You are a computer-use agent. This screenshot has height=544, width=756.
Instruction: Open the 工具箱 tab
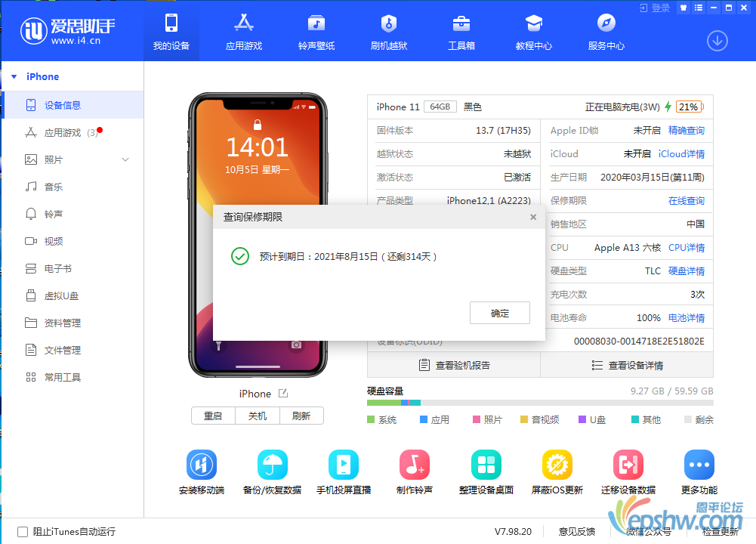pos(461,32)
